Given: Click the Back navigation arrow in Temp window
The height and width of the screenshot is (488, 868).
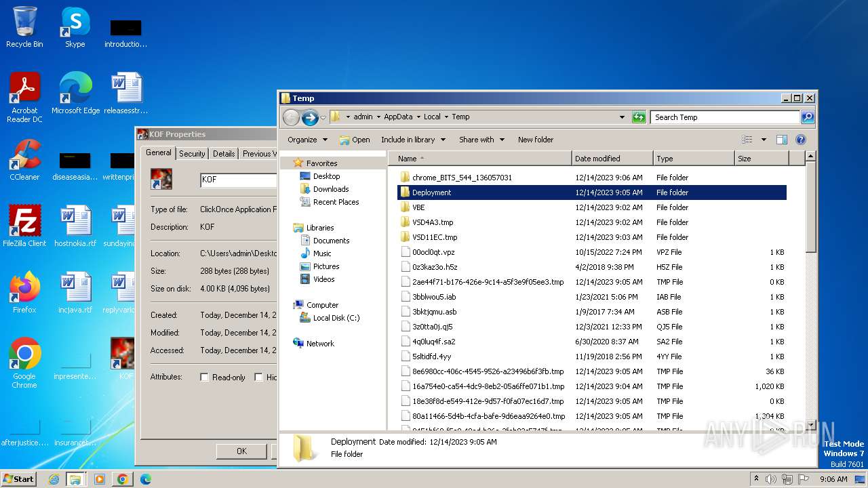Looking at the screenshot, I should pyautogui.click(x=291, y=117).
